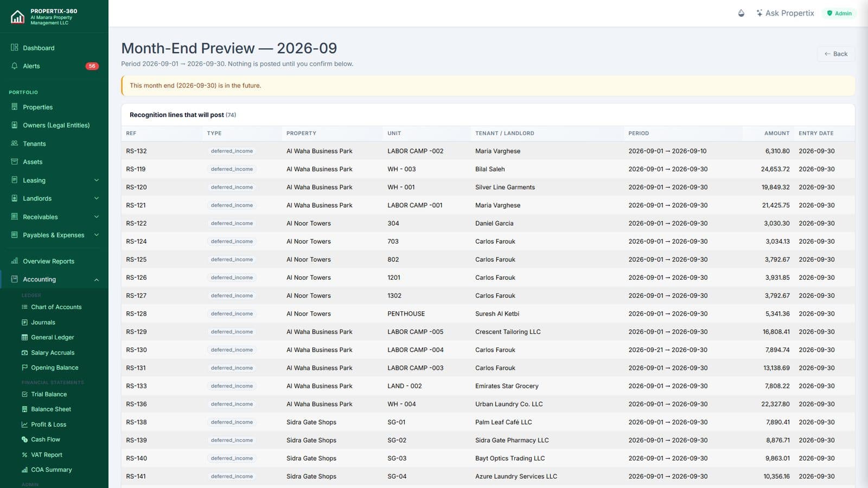Click the General Ledger table icon
This screenshot has height=488, width=868.
[x=24, y=337]
